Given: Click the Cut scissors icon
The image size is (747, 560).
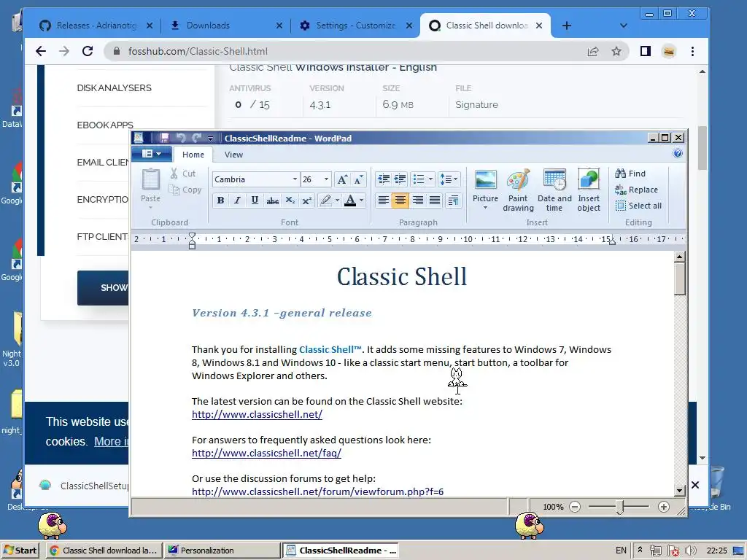Looking at the screenshot, I should coord(174,174).
